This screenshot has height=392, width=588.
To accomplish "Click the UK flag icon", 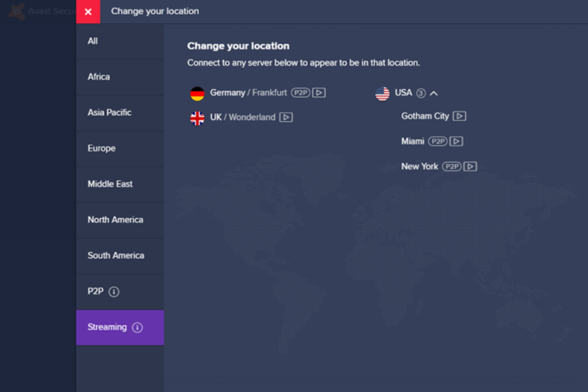I will pyautogui.click(x=197, y=119).
